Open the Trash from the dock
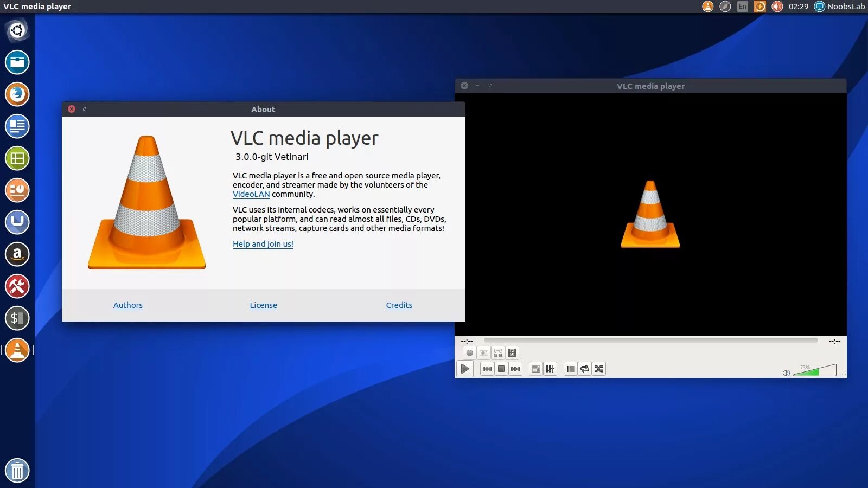 pos(17,471)
